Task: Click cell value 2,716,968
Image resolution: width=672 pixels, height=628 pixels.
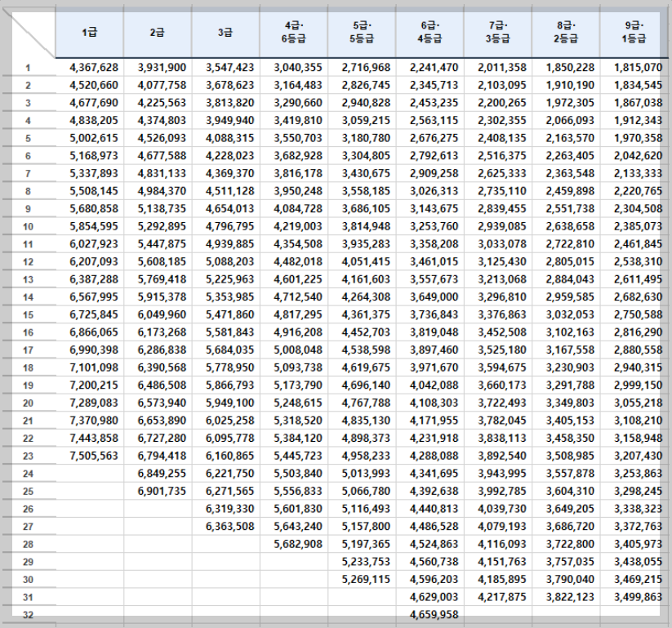Action: coord(366,67)
